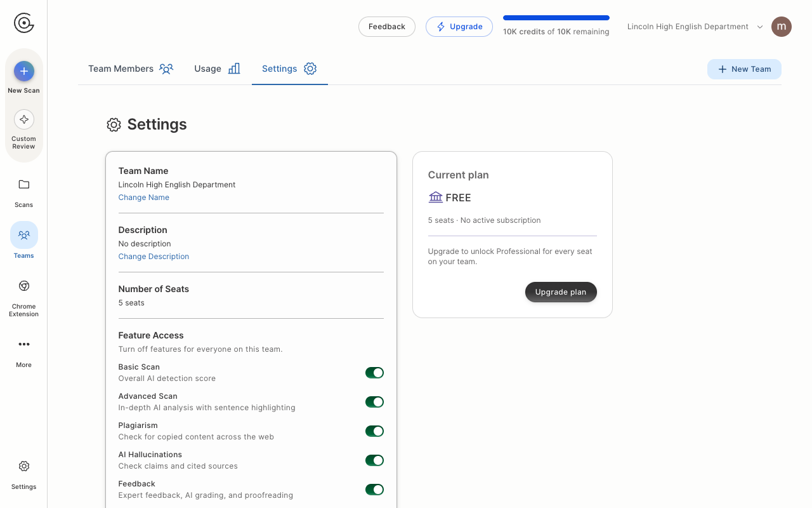Click the lightning bolt Upgrade icon
Screen dimensions: 812x508
tap(441, 27)
